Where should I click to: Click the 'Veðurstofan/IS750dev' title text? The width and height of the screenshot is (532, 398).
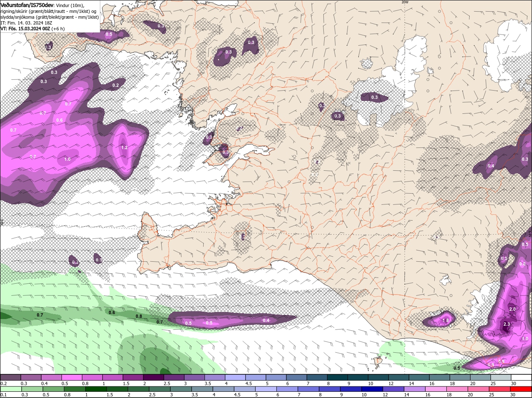tap(27, 5)
